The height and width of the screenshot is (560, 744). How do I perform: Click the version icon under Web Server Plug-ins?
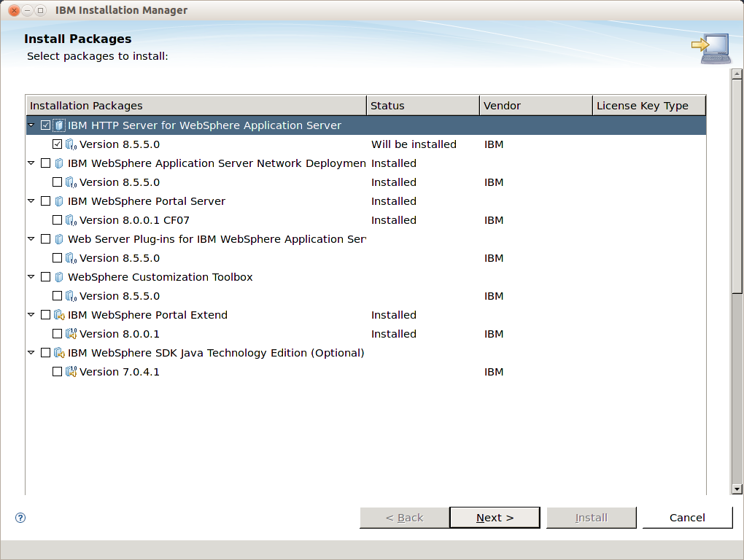tap(71, 258)
